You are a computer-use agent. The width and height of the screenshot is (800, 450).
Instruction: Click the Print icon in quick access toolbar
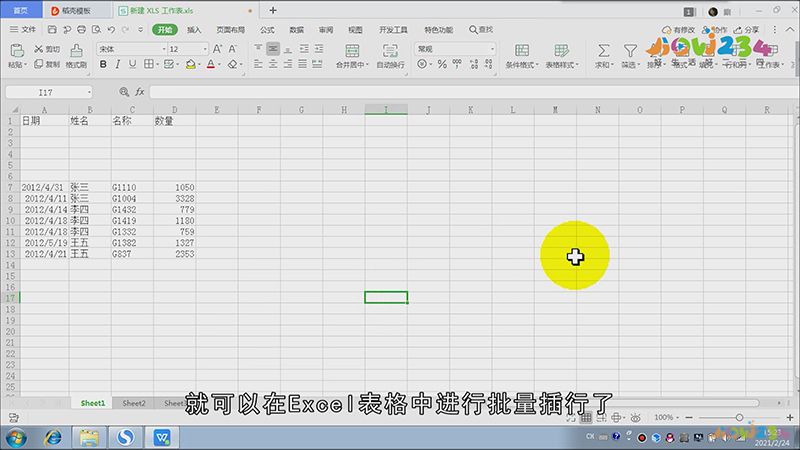click(82, 30)
